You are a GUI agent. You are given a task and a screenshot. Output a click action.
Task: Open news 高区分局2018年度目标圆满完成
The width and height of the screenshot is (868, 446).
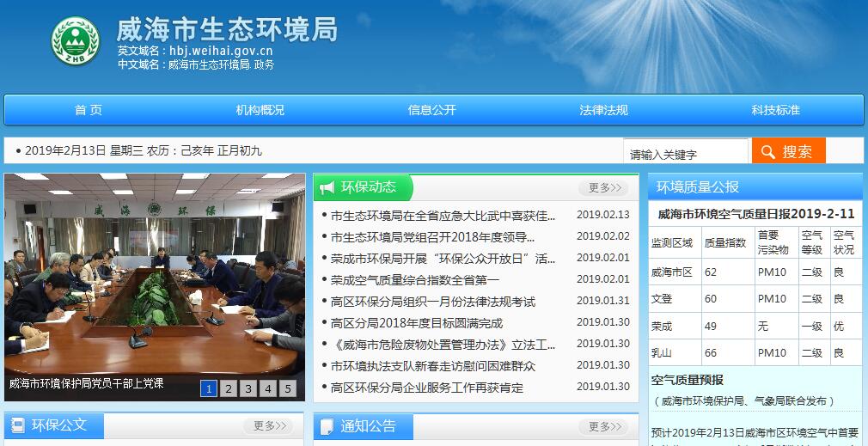416,323
